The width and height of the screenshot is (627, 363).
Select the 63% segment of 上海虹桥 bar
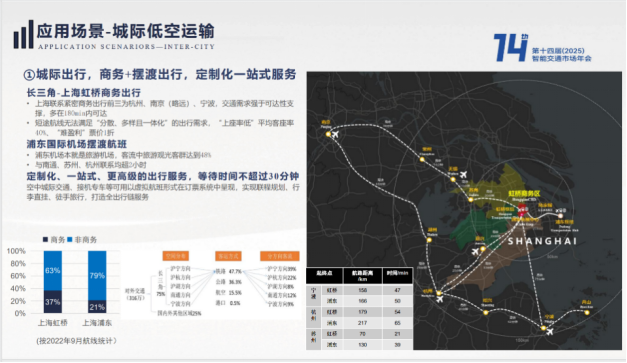[53, 271]
